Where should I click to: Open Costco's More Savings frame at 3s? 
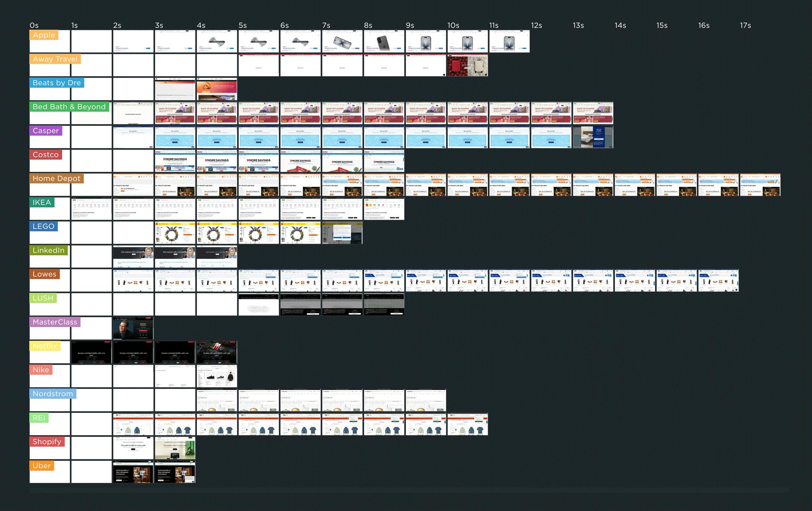[175, 161]
